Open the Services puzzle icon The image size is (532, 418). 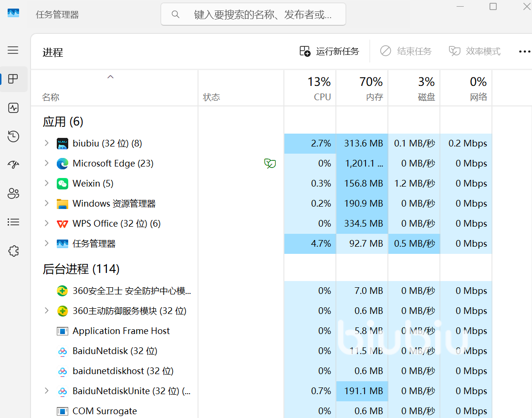13,251
